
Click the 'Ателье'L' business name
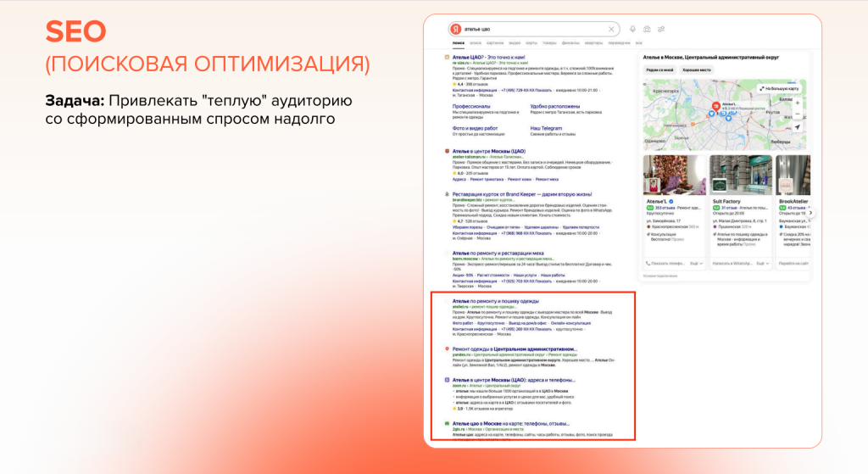[656, 202]
